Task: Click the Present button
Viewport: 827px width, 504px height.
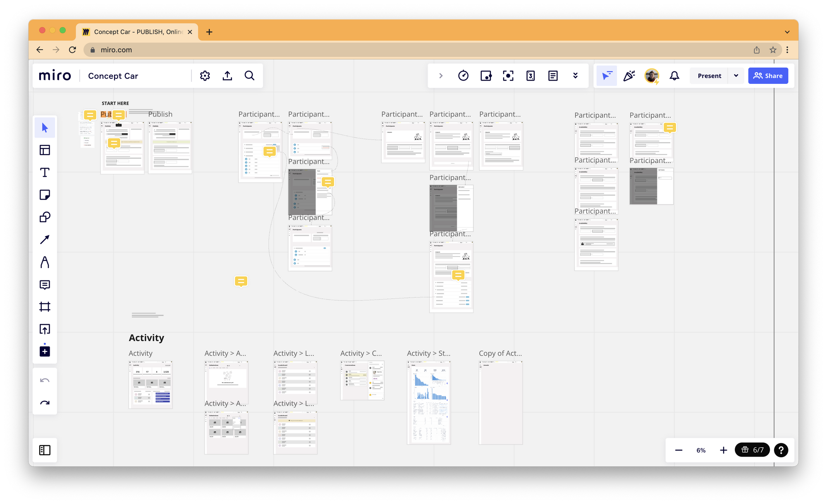Action: click(x=709, y=76)
